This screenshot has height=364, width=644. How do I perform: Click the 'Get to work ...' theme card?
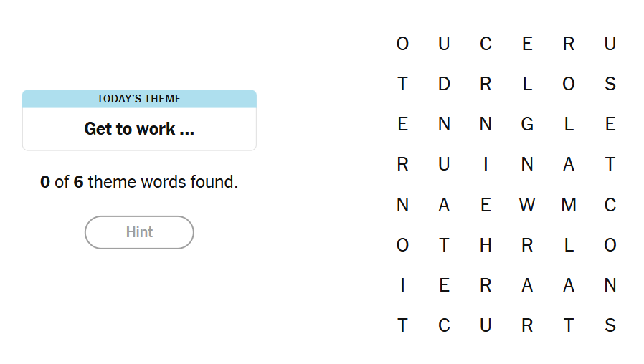(139, 129)
